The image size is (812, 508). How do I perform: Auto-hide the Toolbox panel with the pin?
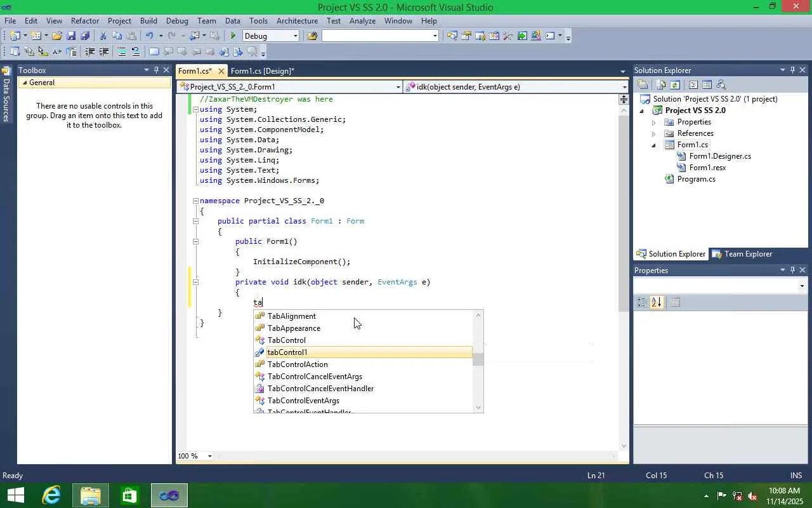[156, 70]
